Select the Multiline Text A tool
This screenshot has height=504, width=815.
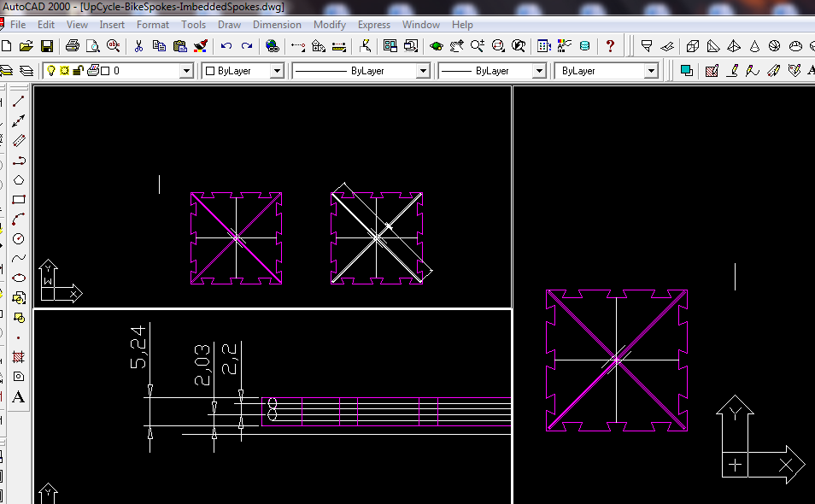pyautogui.click(x=18, y=396)
